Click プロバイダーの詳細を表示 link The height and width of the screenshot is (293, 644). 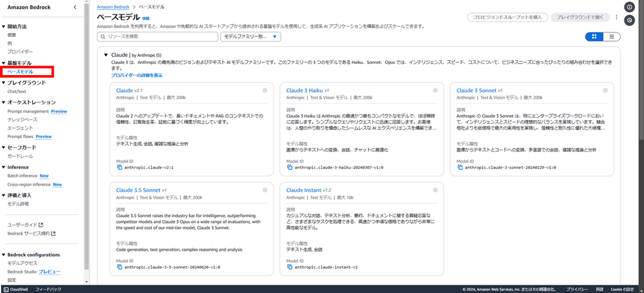[137, 75]
